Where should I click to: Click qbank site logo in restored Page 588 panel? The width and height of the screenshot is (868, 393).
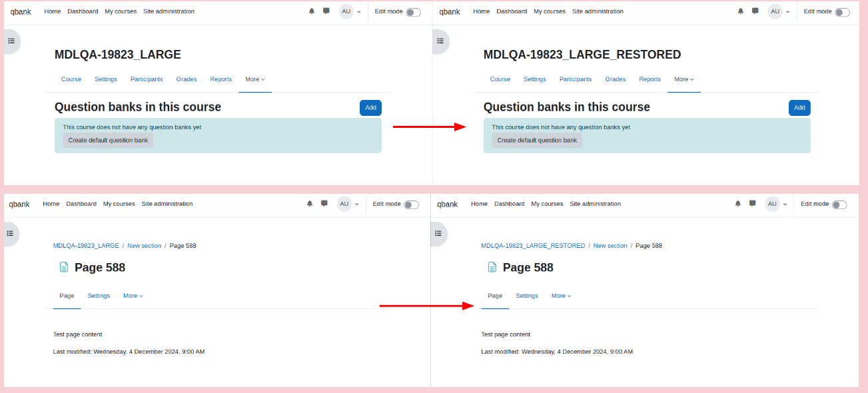tap(448, 204)
